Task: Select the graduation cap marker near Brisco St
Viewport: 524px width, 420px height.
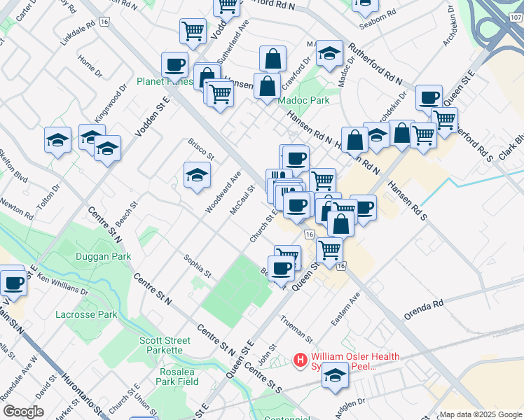Action: 198,176
